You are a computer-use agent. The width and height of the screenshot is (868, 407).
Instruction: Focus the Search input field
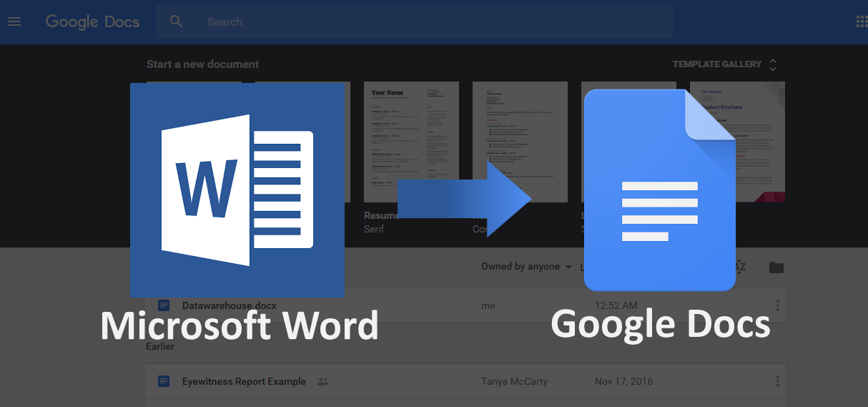415,21
